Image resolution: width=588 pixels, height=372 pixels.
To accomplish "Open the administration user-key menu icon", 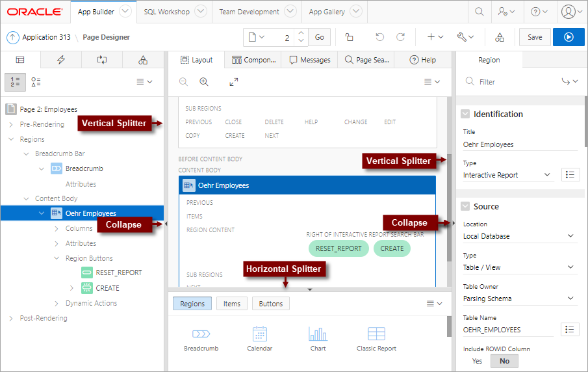I will (506, 12).
